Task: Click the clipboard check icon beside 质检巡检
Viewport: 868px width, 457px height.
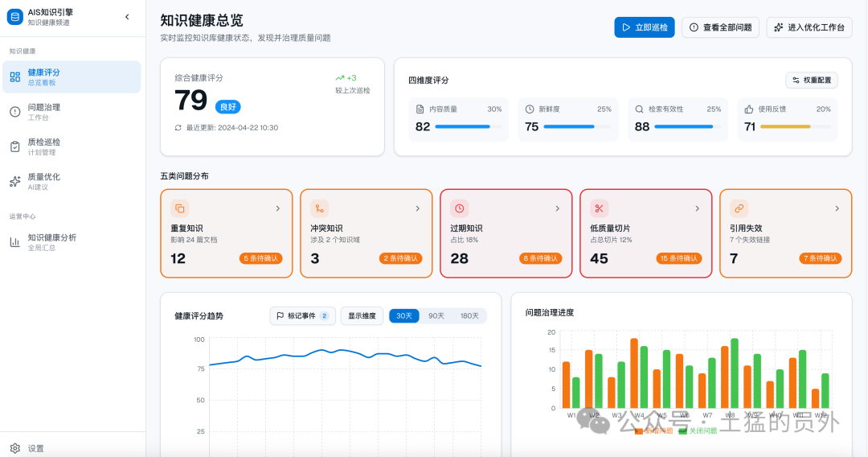Action: tap(15, 146)
